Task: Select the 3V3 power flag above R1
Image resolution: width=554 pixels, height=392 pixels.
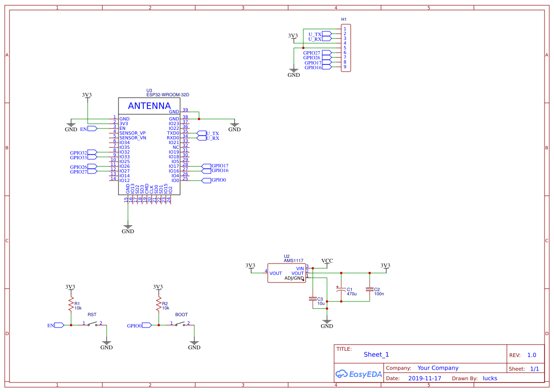Action: [x=70, y=288]
